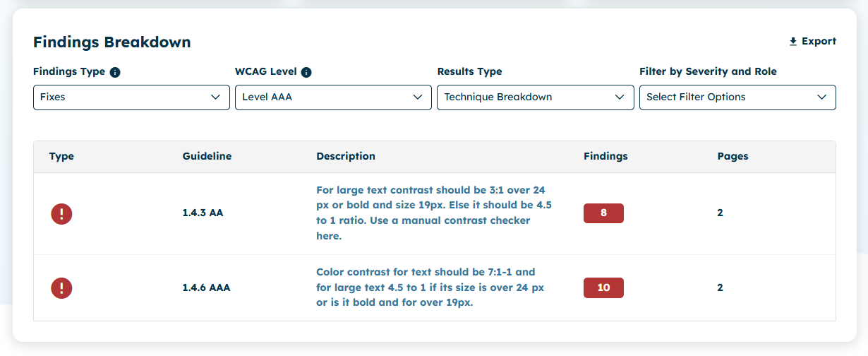Image resolution: width=868 pixels, height=356 pixels.
Task: Click the Findings column header
Action: [605, 157]
